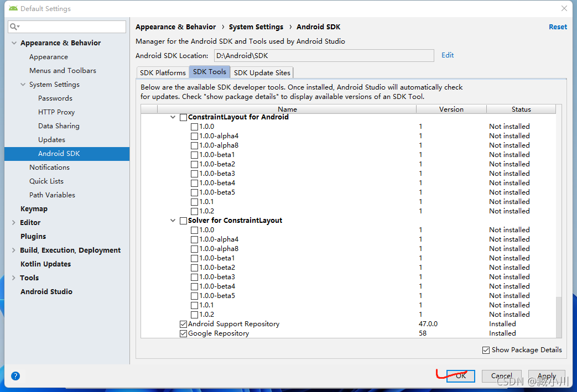Select Passwords in System Settings
The height and width of the screenshot is (392, 577).
pos(55,98)
